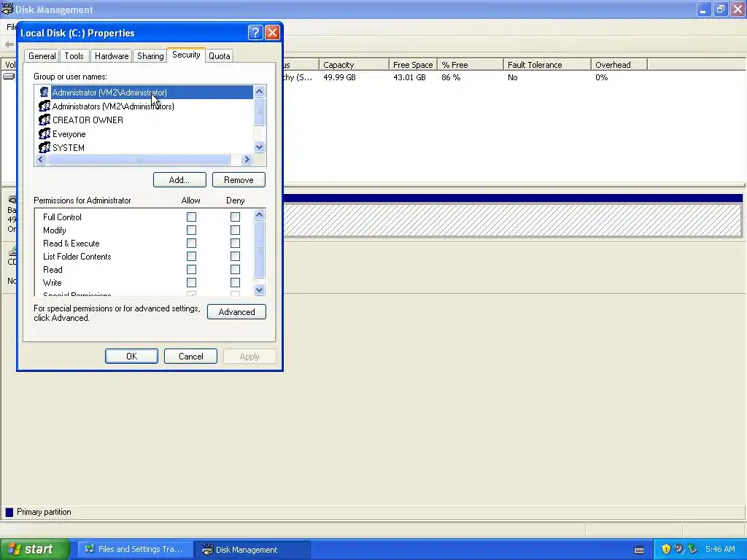Click the rightmost network tray icon
This screenshot has height=560, width=747.
pyautogui.click(x=693, y=549)
